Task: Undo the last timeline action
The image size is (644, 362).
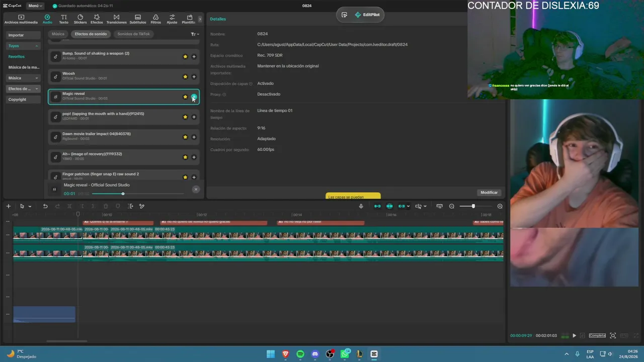Action: (45, 206)
